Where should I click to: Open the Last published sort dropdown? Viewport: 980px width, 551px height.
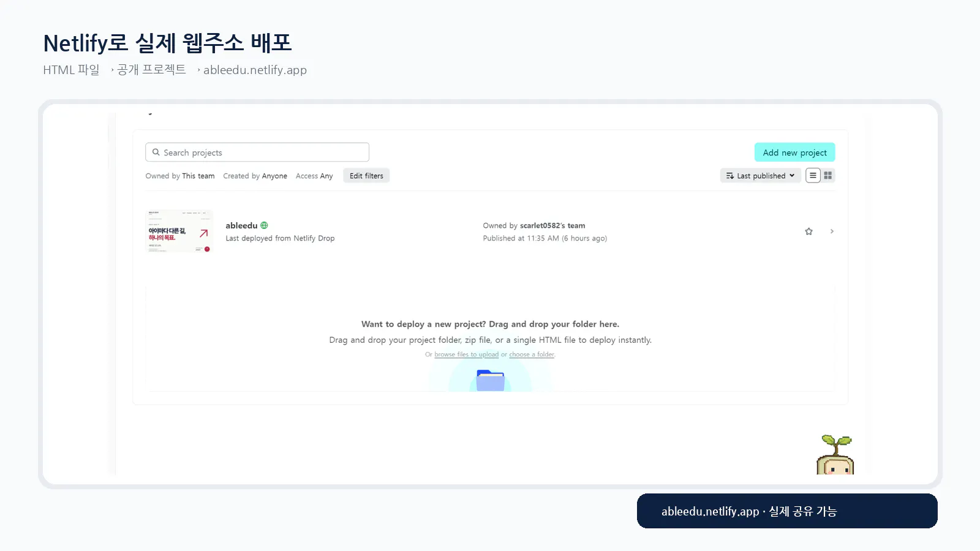760,176
